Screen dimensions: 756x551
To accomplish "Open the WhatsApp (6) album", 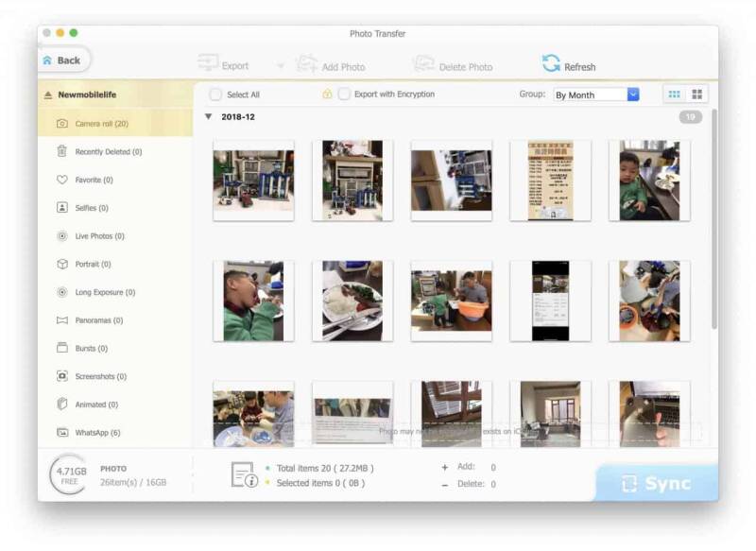I will coord(115,433).
